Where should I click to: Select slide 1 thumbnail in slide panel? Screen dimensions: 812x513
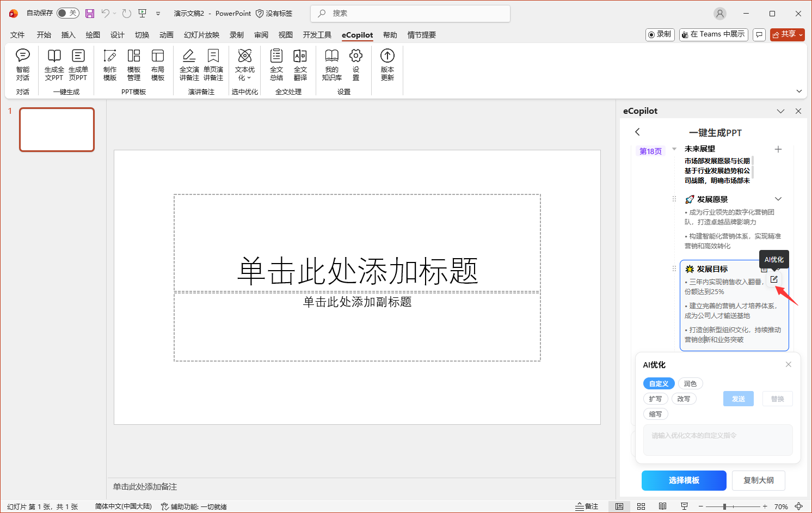(57, 130)
